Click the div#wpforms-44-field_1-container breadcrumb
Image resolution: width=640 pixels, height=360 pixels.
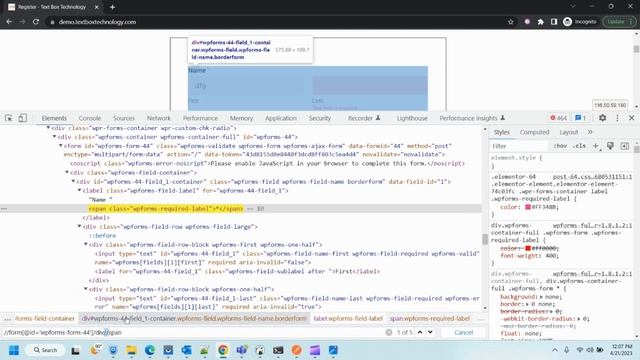point(194,318)
